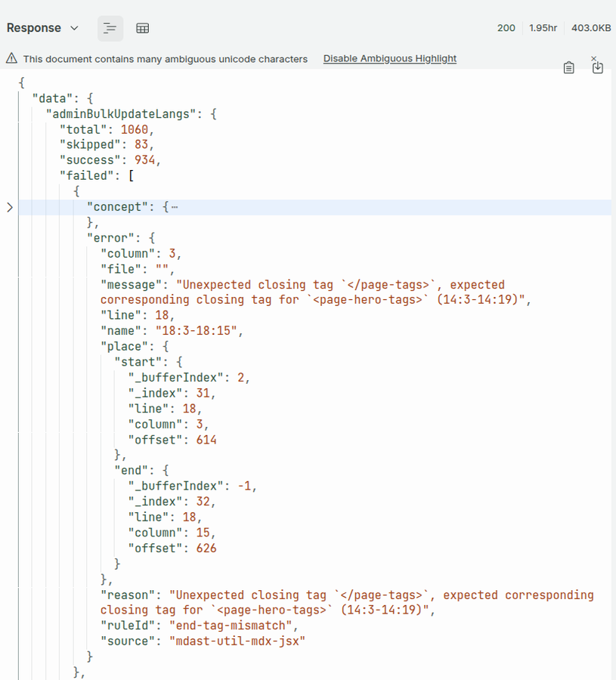Click the ambiguous unicode warning message text
This screenshot has height=680, width=616.
click(x=166, y=59)
